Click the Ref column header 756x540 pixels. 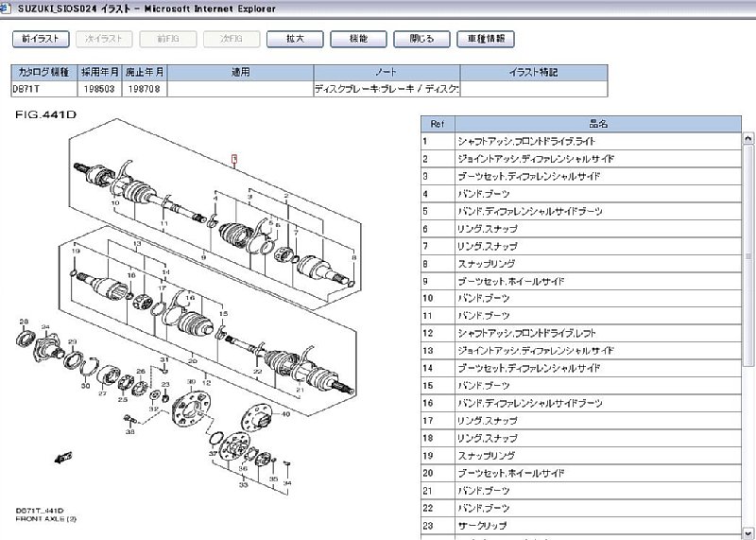tap(437, 123)
